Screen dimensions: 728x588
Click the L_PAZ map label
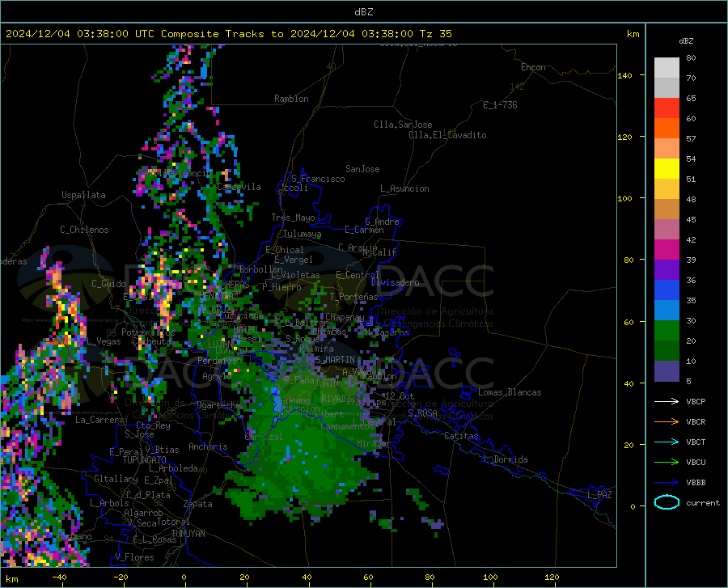point(599,495)
